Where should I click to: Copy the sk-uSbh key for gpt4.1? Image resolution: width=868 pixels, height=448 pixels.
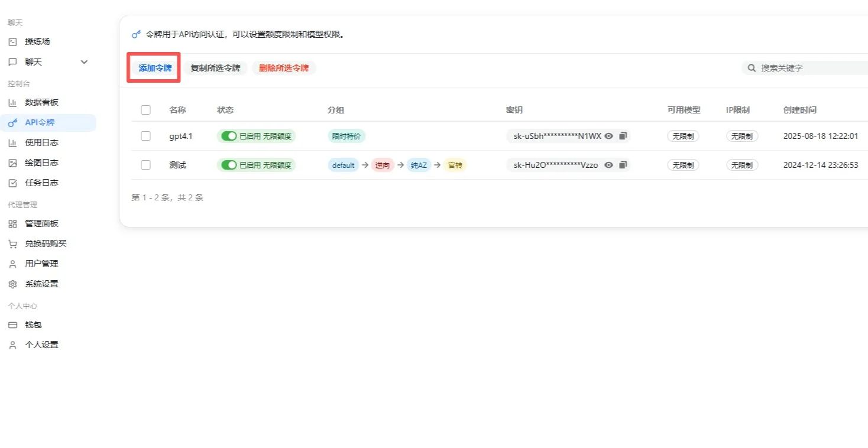point(623,136)
